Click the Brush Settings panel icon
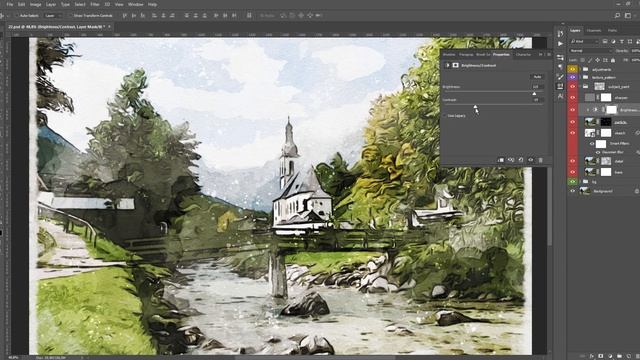 560,77
